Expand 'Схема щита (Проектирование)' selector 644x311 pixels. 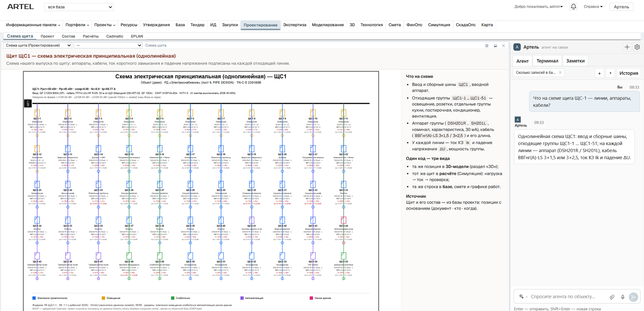(x=38, y=45)
